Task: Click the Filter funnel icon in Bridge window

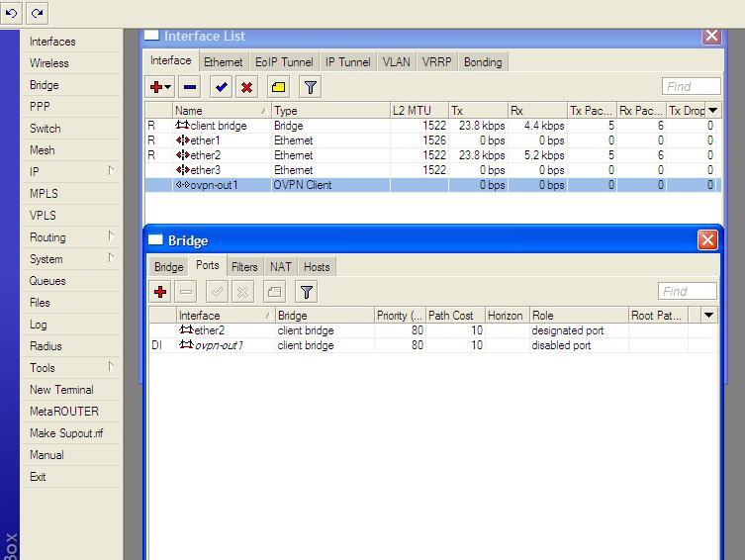Action: coord(307,292)
